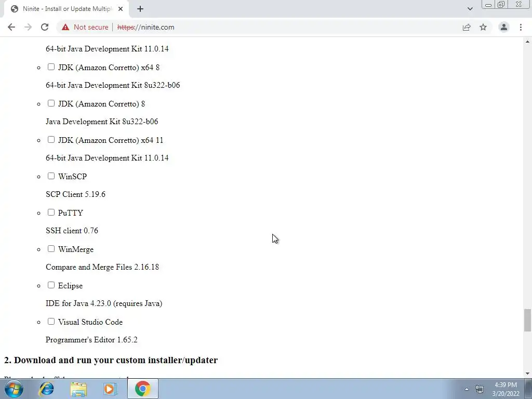This screenshot has width=532, height=399.
Task: Reload the Ninite page
Action: pos(45,27)
